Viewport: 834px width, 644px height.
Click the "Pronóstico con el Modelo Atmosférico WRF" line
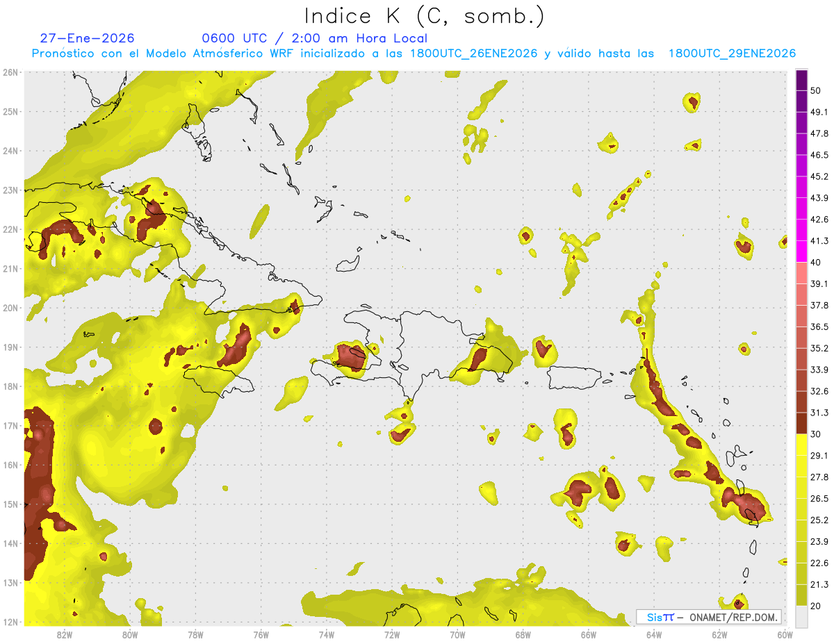pos(414,53)
